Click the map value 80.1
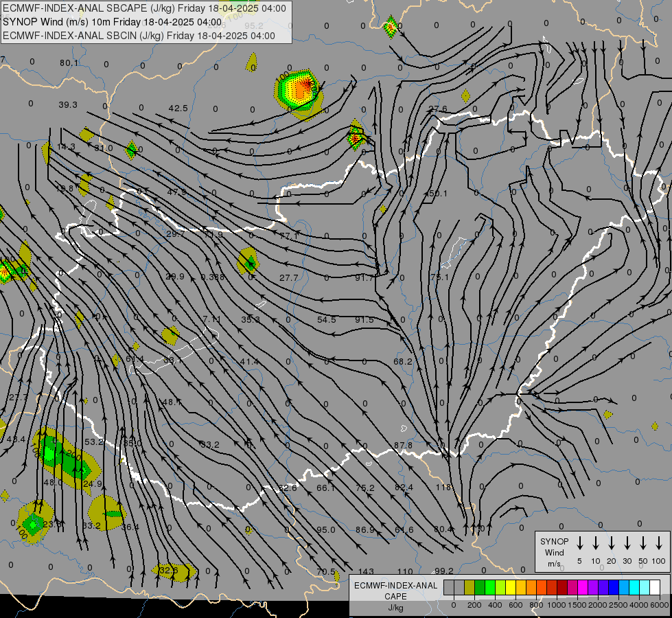The height and width of the screenshot is (618, 672). click(69, 63)
